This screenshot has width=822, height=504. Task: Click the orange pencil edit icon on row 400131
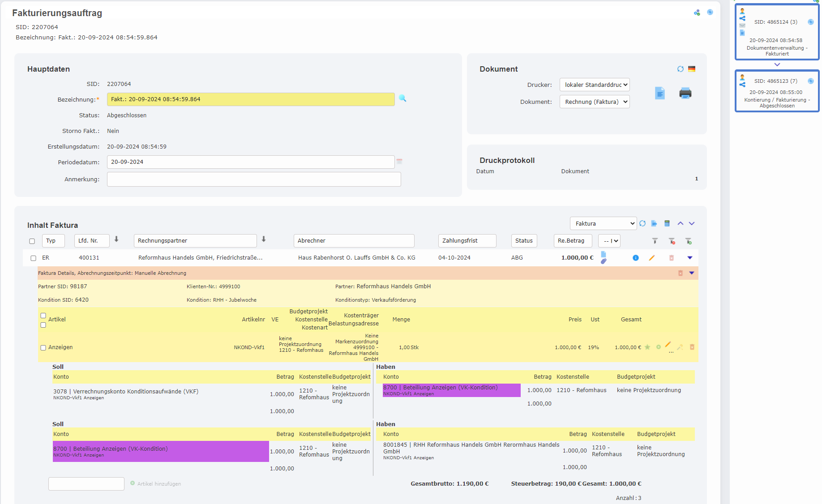pyautogui.click(x=652, y=258)
